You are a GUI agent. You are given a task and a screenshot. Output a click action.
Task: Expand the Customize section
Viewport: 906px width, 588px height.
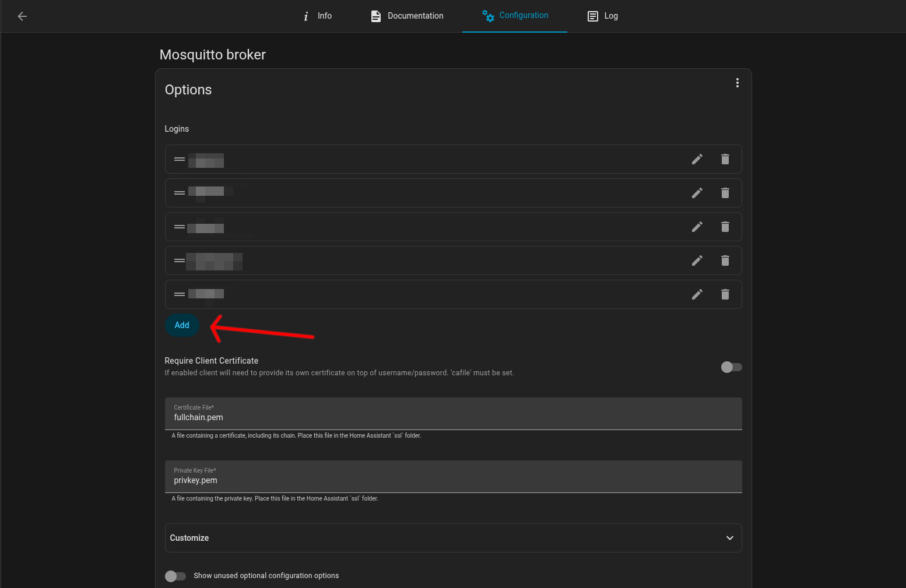454,538
